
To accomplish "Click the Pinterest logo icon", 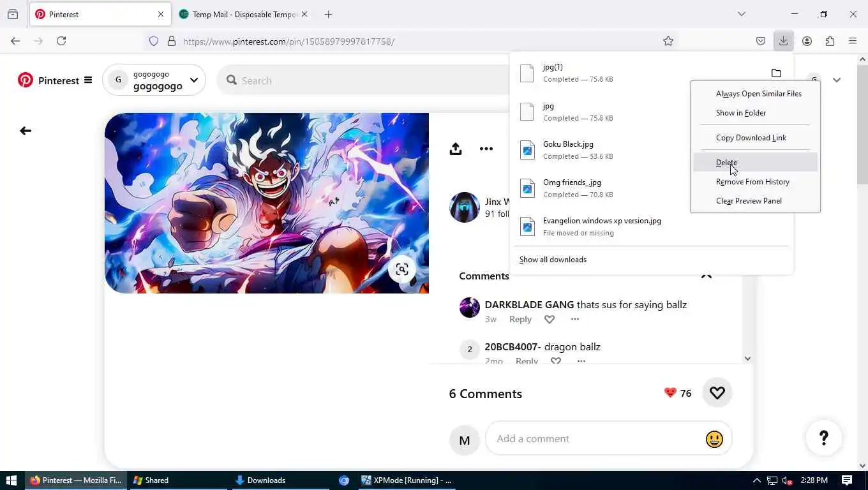I will click(x=26, y=80).
